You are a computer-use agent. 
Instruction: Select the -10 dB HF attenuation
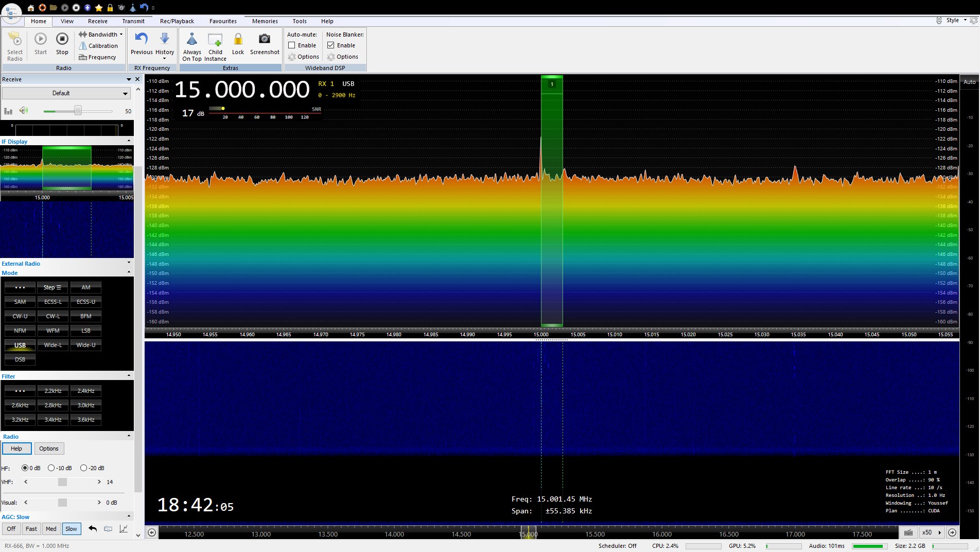tap(51, 468)
